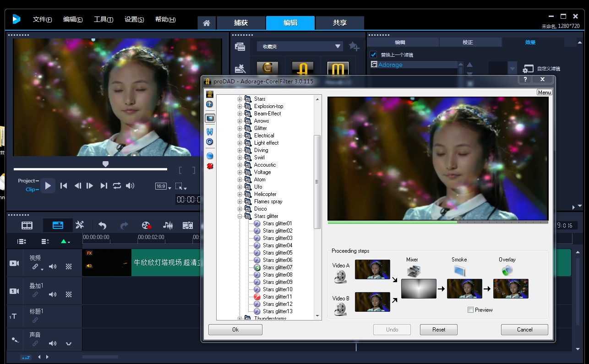Expand the Swirl category in the effect tree

[240, 158]
